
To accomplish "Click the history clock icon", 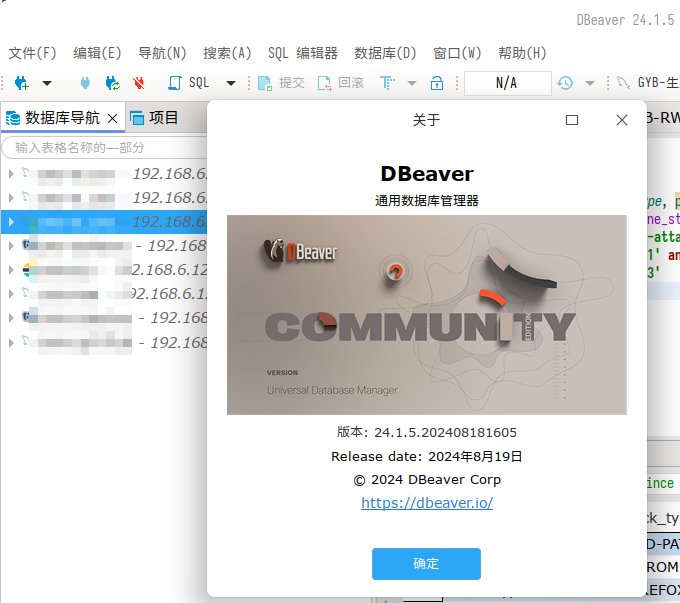I will (x=565, y=83).
